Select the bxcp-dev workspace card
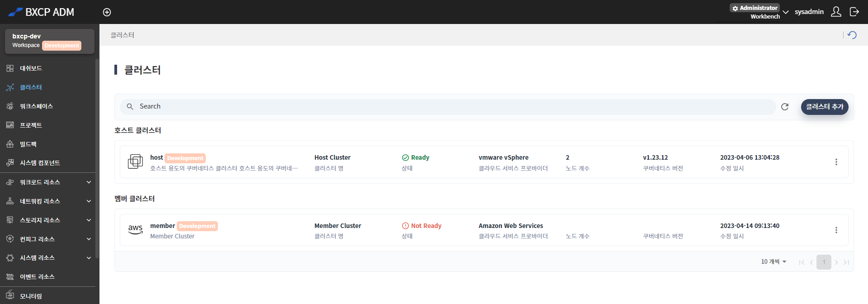Viewport: 868px width, 304px height. [50, 41]
